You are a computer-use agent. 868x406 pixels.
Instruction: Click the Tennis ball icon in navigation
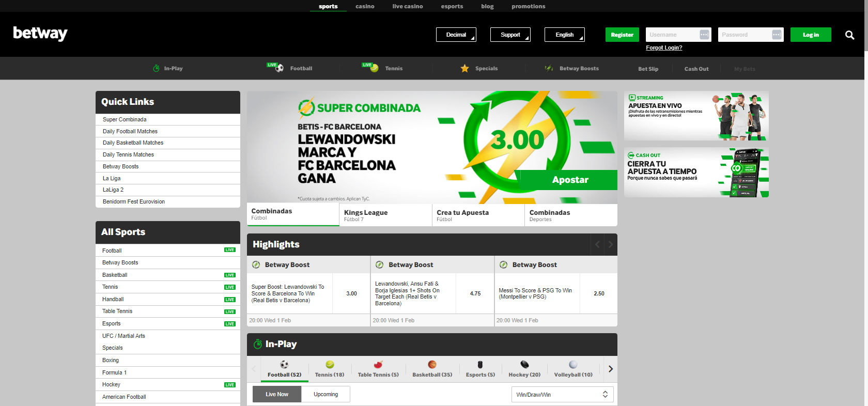point(374,68)
